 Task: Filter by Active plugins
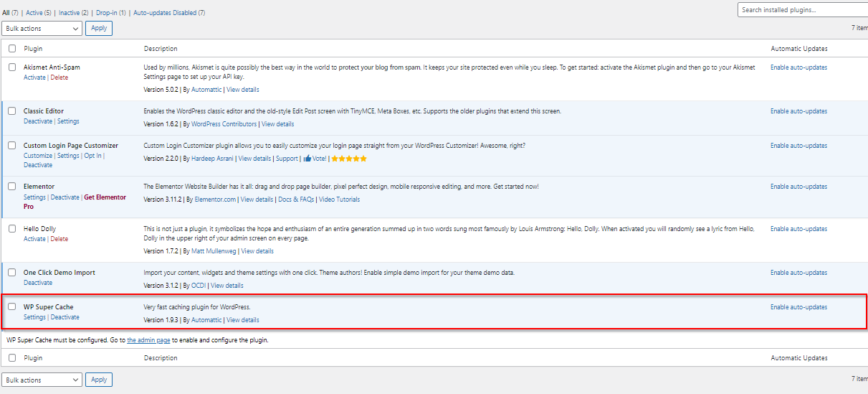tap(33, 13)
